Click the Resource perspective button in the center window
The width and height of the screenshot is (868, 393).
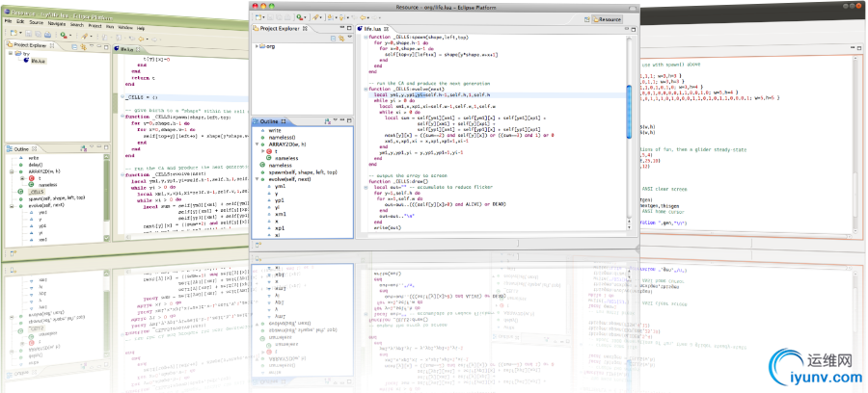[608, 19]
